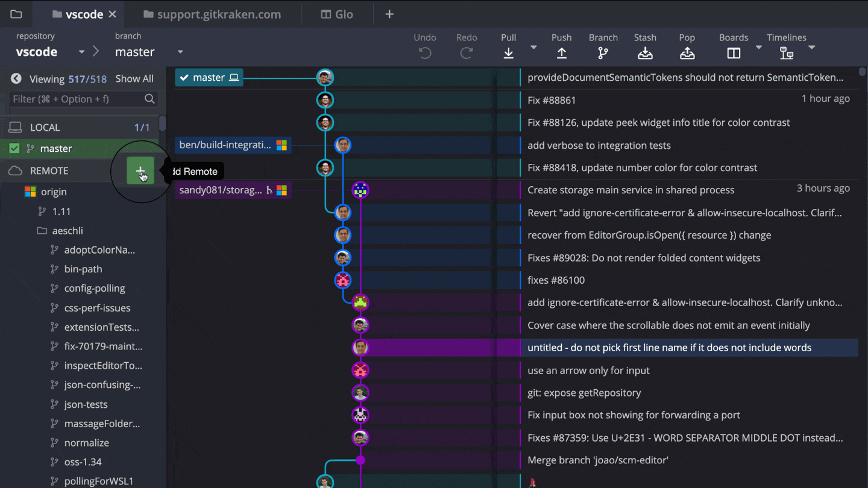The width and height of the screenshot is (868, 488).
Task: Click author avatar on 'Fix #88861' commit
Action: click(x=325, y=100)
